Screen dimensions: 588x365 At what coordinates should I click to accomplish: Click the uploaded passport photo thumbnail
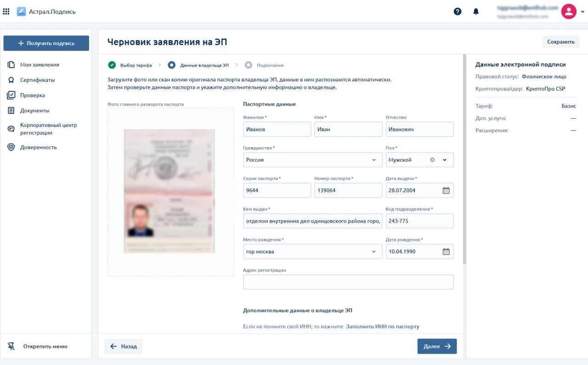tap(170, 191)
